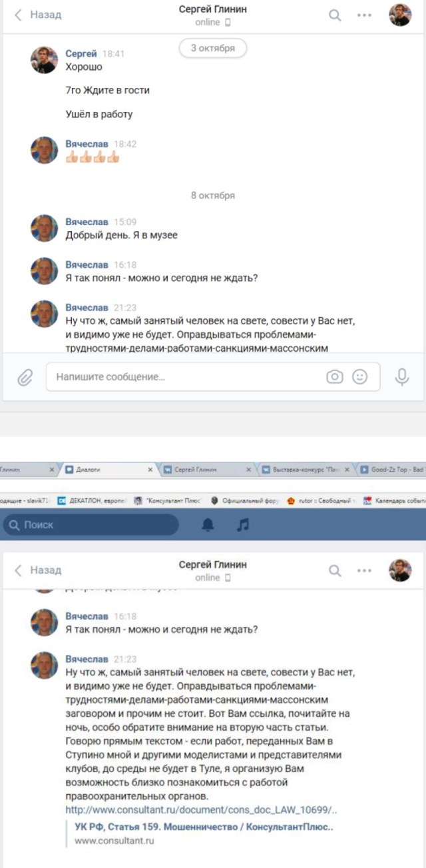
Task: Open the three-dots menu in top chat header
Action: pyautogui.click(x=364, y=15)
